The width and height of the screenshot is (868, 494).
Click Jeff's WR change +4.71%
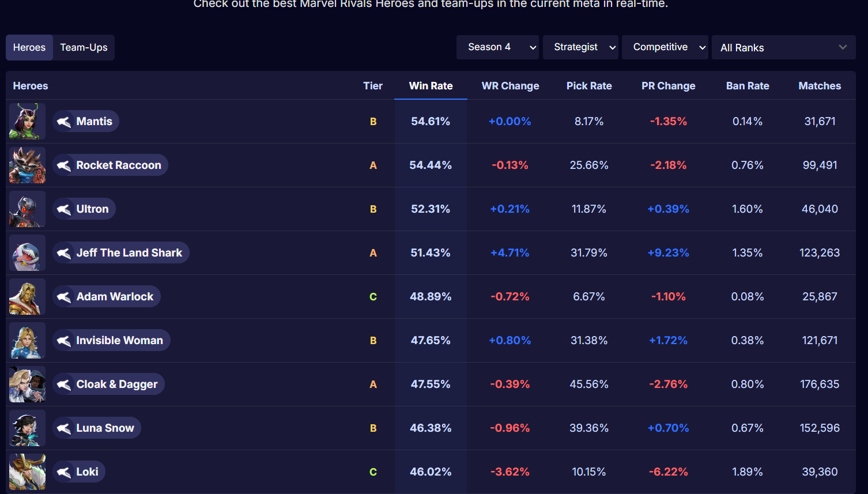510,252
